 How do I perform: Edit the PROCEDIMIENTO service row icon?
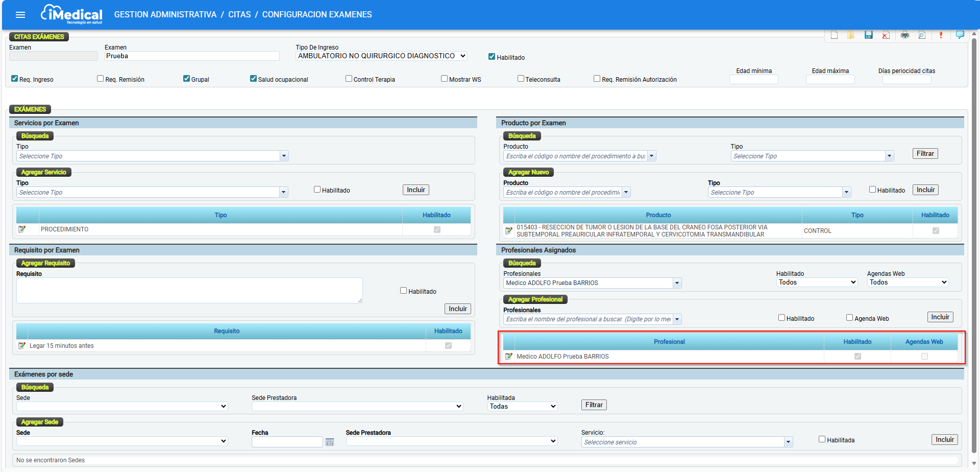click(22, 229)
